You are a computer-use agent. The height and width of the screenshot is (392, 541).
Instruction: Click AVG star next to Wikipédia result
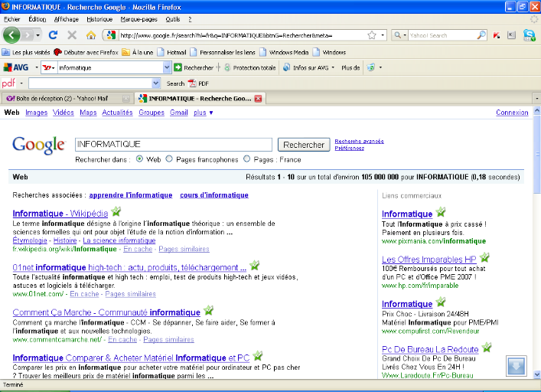tap(116, 212)
